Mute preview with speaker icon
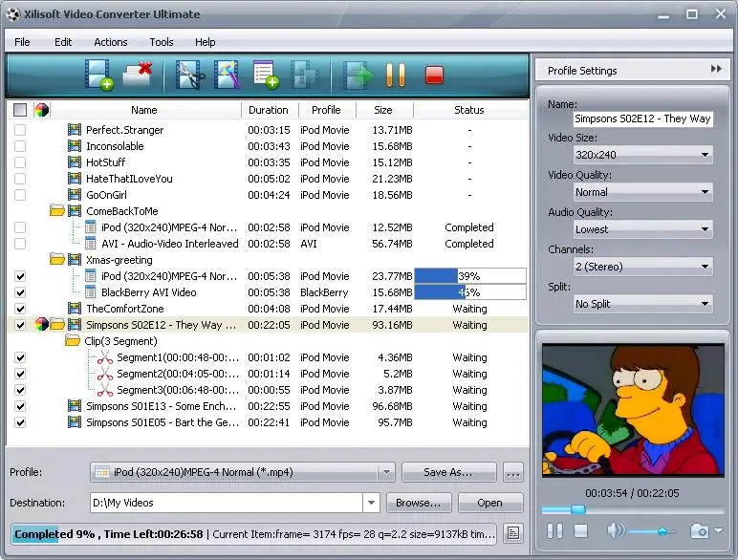The width and height of the screenshot is (738, 560). tap(616, 531)
